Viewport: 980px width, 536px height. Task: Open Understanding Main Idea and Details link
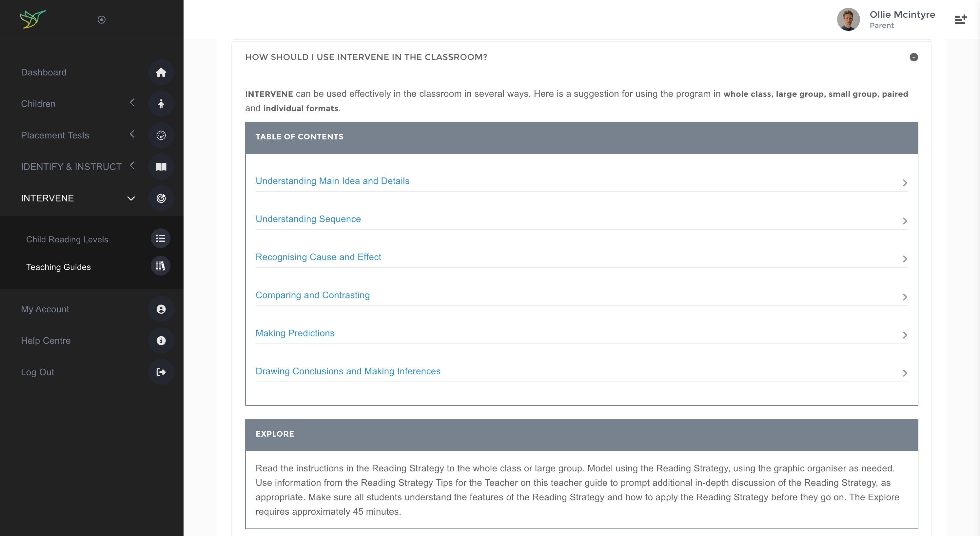click(332, 181)
